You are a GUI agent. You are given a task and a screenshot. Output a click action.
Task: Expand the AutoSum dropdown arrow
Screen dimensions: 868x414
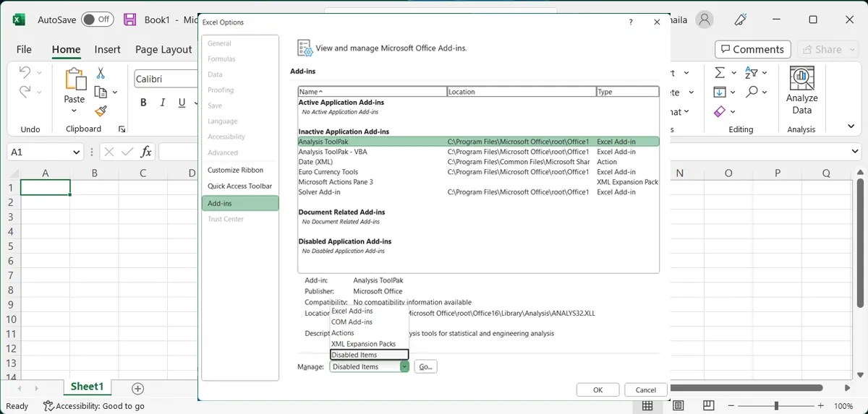pyautogui.click(x=733, y=73)
